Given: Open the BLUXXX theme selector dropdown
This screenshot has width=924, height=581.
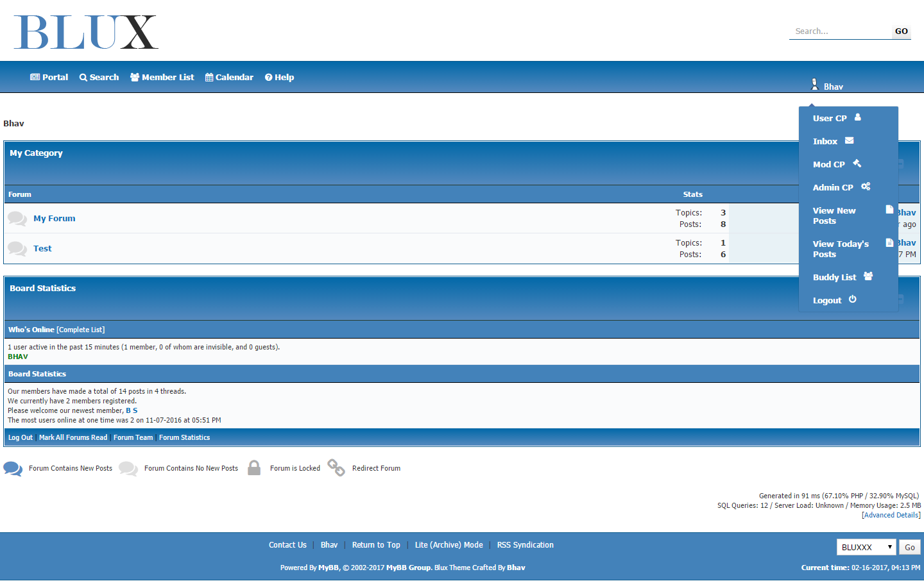Looking at the screenshot, I should pyautogui.click(x=866, y=547).
